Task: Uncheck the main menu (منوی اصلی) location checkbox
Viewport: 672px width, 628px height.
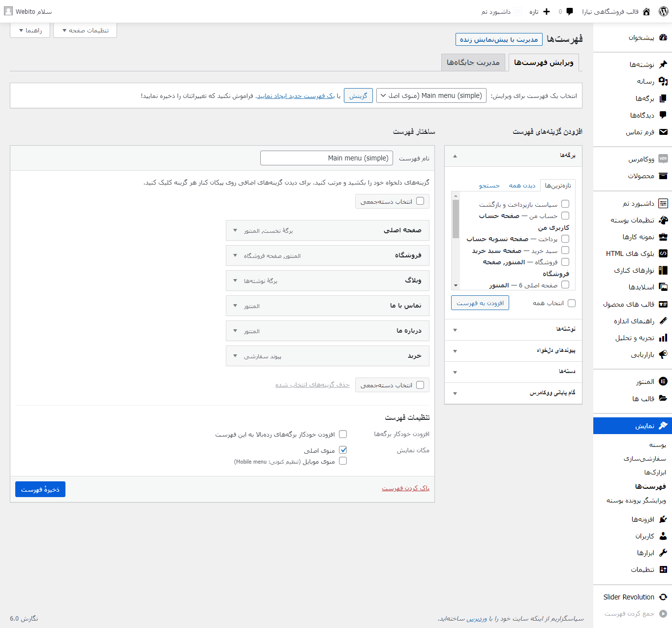Action: (x=343, y=450)
